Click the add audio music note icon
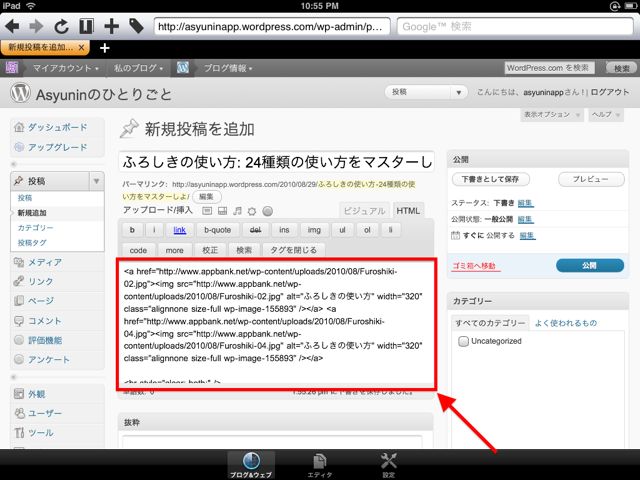This screenshot has height=480, width=640. pyautogui.click(x=237, y=211)
